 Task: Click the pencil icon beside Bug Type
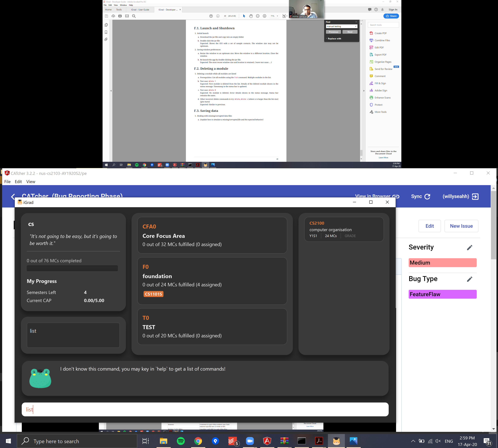469,279
